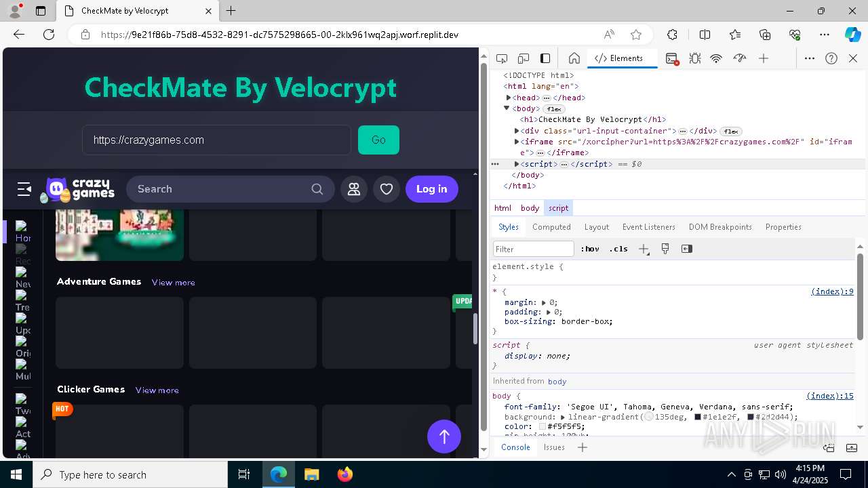
Task: Open Read aloud icon in address bar
Action: (609, 35)
